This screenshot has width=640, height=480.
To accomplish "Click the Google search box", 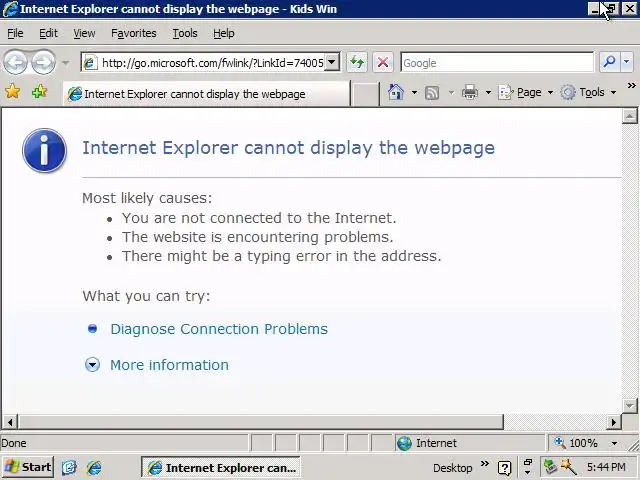I will 497,63.
